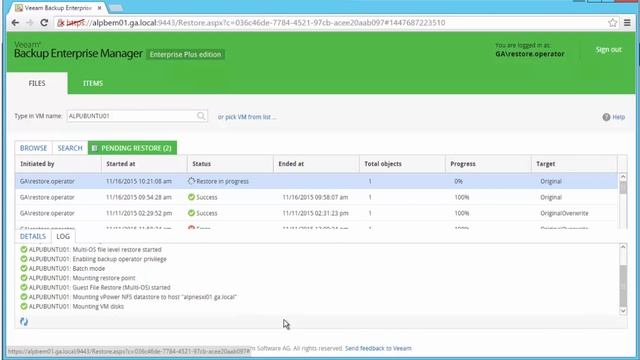Click the Restore in progress spinner icon
This screenshot has height=360, width=640.
coord(191,181)
